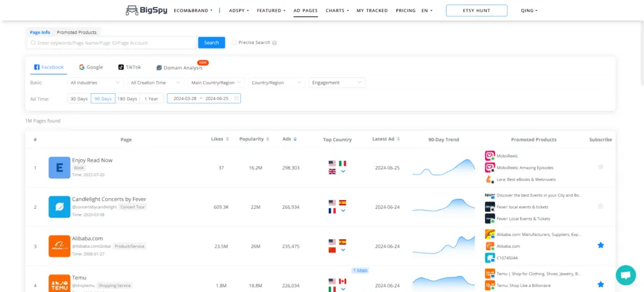Unsubscribe Temu blue star
This screenshot has height=292, width=644.
pyautogui.click(x=601, y=284)
